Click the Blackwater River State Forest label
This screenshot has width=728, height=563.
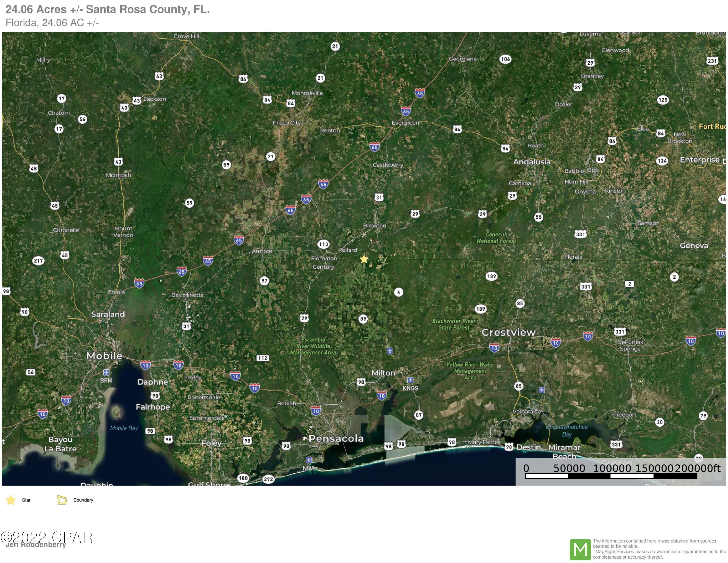454,324
